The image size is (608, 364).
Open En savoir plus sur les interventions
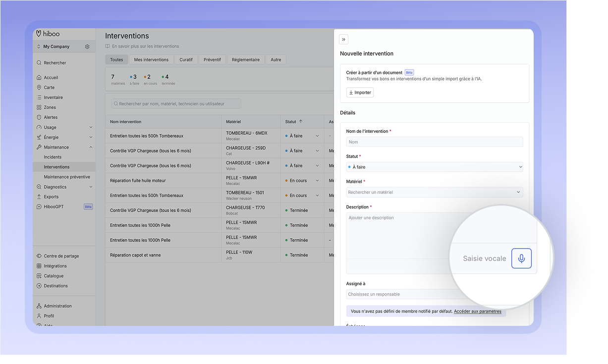[x=142, y=47]
